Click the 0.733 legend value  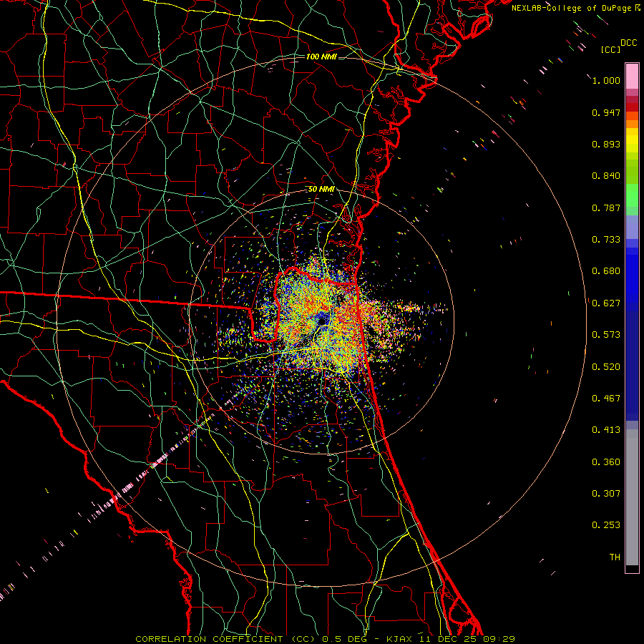(606, 240)
